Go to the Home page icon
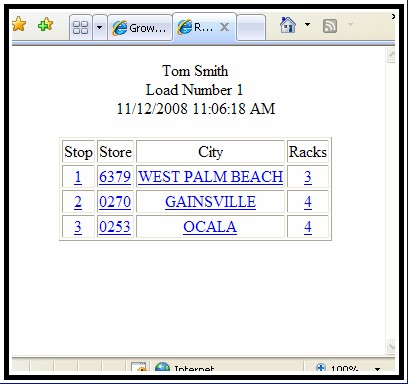Image resolution: width=408 pixels, height=384 pixels. pos(288,25)
